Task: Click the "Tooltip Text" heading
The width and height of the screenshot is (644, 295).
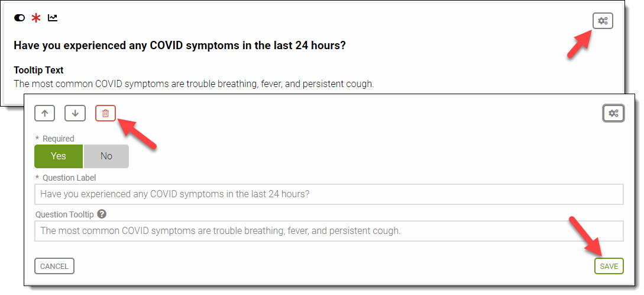Action: click(38, 70)
